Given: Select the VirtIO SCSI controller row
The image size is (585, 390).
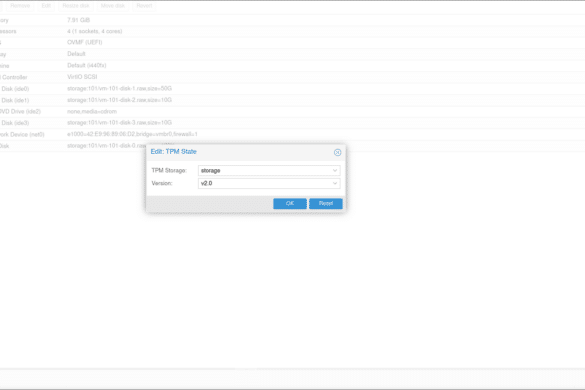Looking at the screenshot, I should 292,77.
